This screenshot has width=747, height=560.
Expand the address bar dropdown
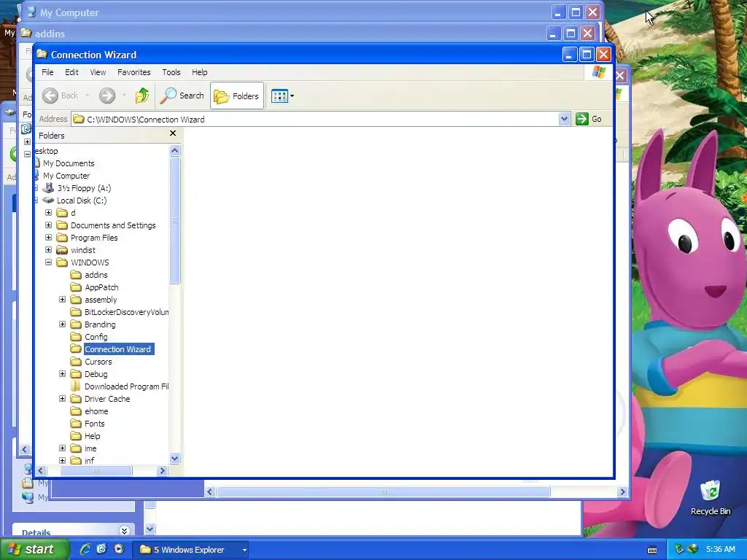[x=565, y=119]
